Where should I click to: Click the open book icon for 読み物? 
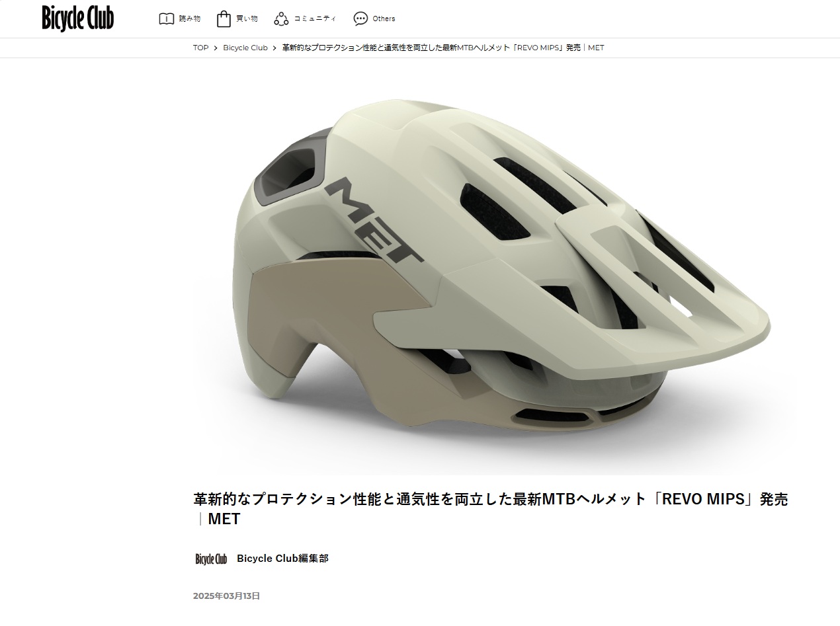[167, 19]
